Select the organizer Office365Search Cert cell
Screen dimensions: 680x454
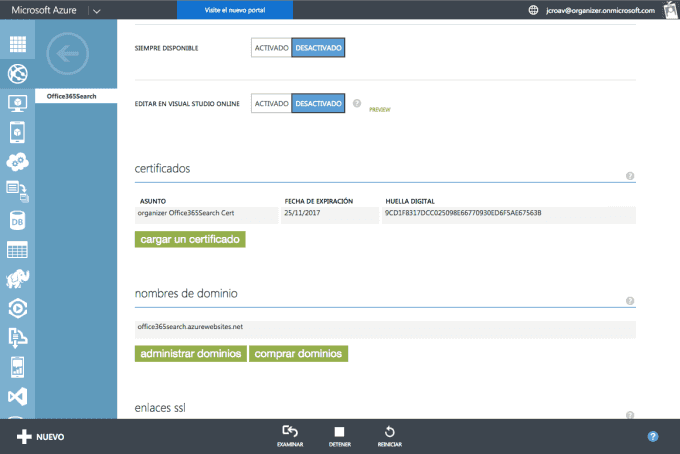tap(206, 215)
